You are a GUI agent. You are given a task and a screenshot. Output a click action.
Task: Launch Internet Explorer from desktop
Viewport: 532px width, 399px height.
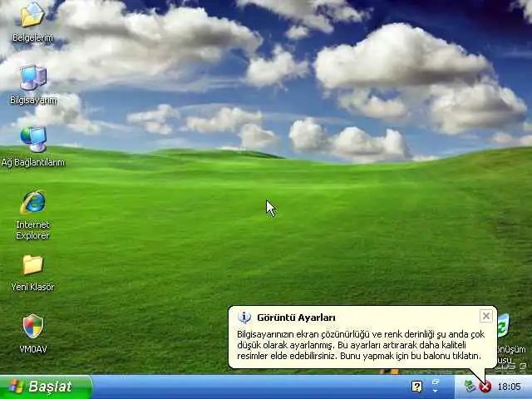click(x=33, y=202)
